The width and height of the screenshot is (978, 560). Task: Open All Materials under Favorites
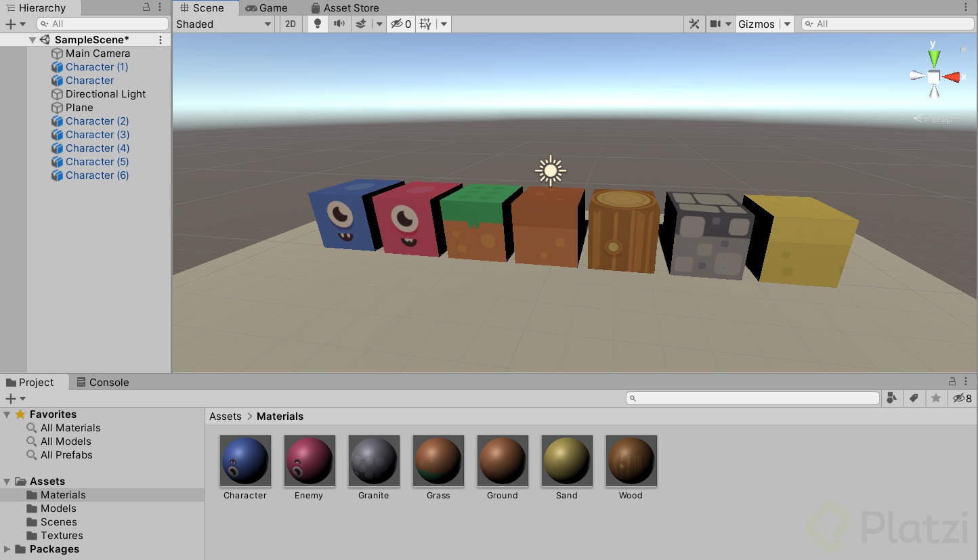coord(70,428)
